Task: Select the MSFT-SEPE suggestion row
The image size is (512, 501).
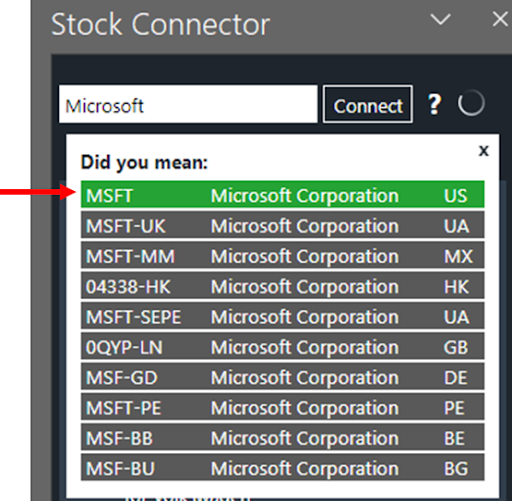Action: (x=283, y=316)
